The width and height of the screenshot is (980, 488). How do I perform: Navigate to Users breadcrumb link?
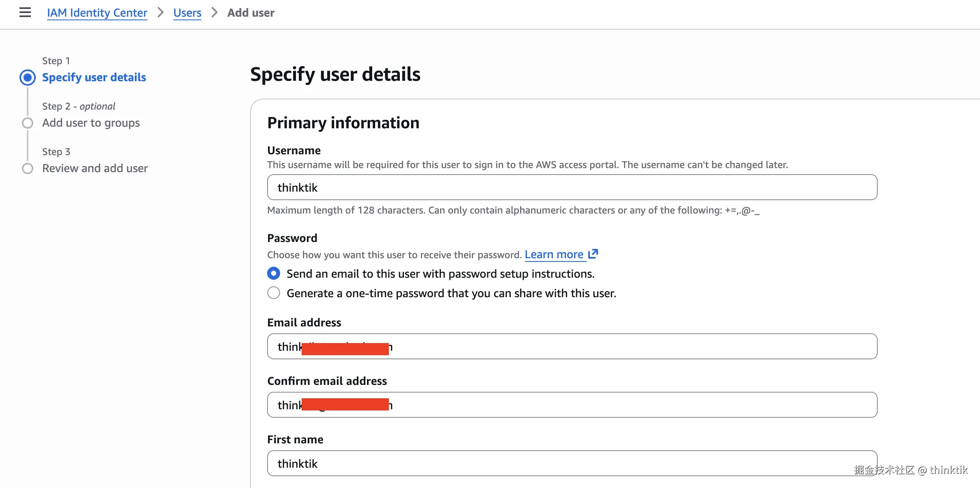[x=187, y=13]
